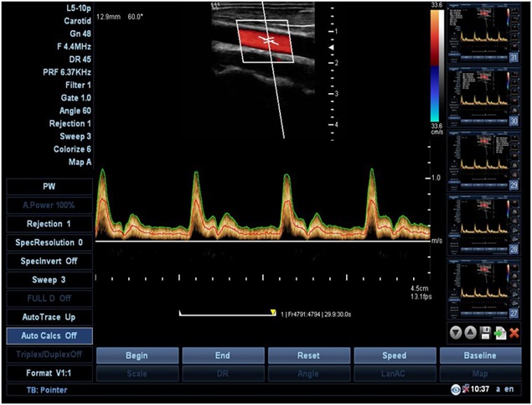Toggle Auto Calcs Off
Viewport: 532px width, 405px height.
[49, 335]
